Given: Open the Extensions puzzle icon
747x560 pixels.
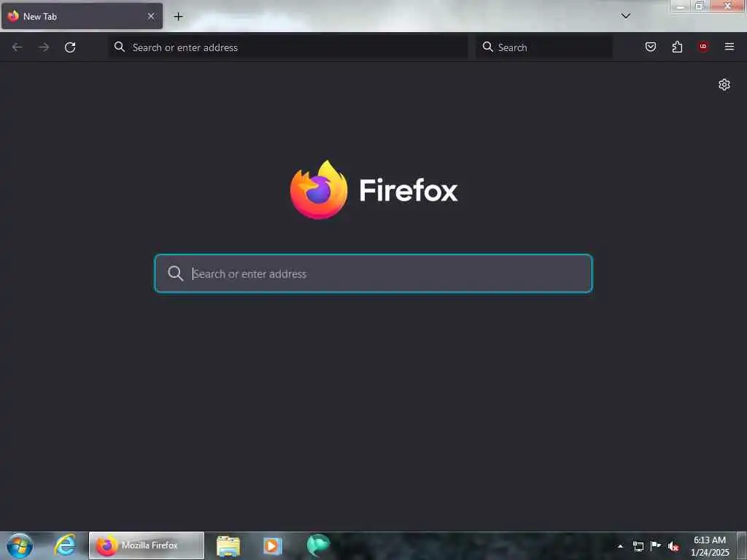Looking at the screenshot, I should pos(677,47).
